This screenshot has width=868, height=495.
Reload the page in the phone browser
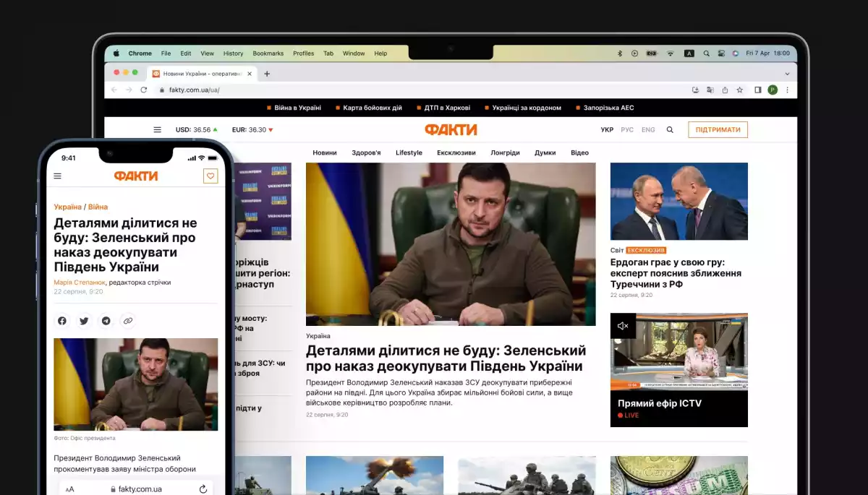[203, 489]
